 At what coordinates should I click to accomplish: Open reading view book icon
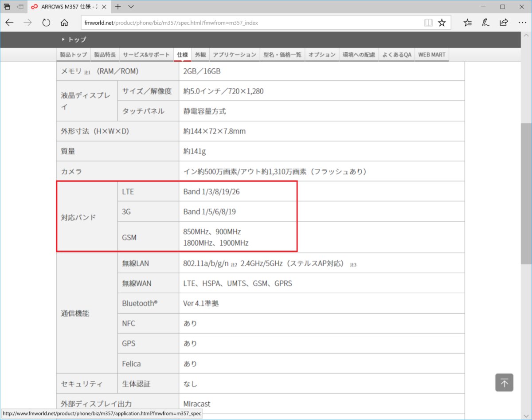(x=428, y=23)
